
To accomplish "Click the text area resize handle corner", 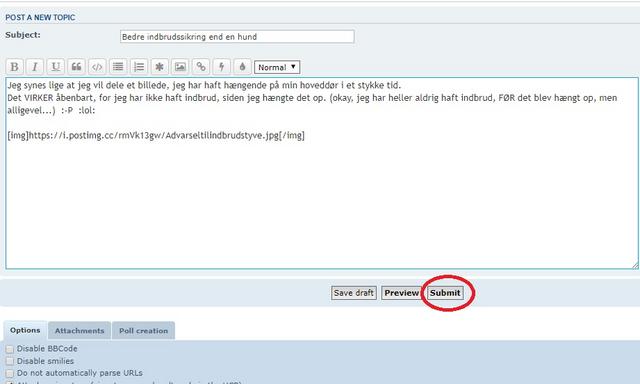I will click(635, 266).
